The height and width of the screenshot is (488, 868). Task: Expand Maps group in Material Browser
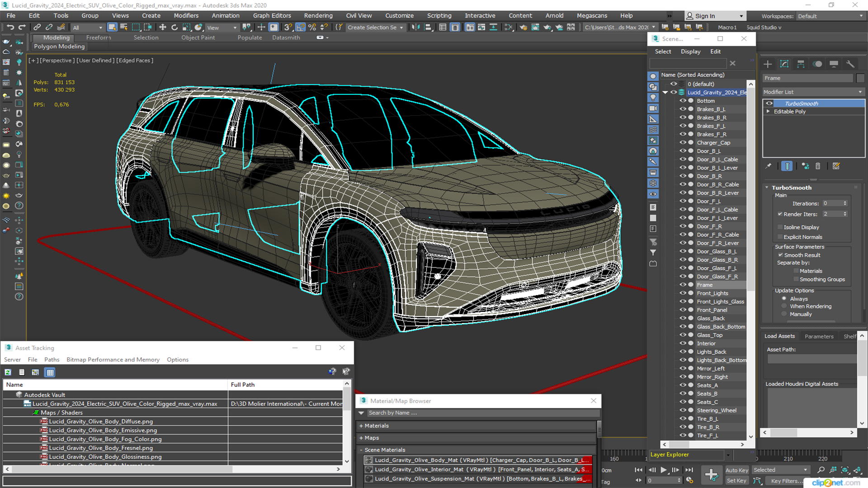(x=361, y=438)
